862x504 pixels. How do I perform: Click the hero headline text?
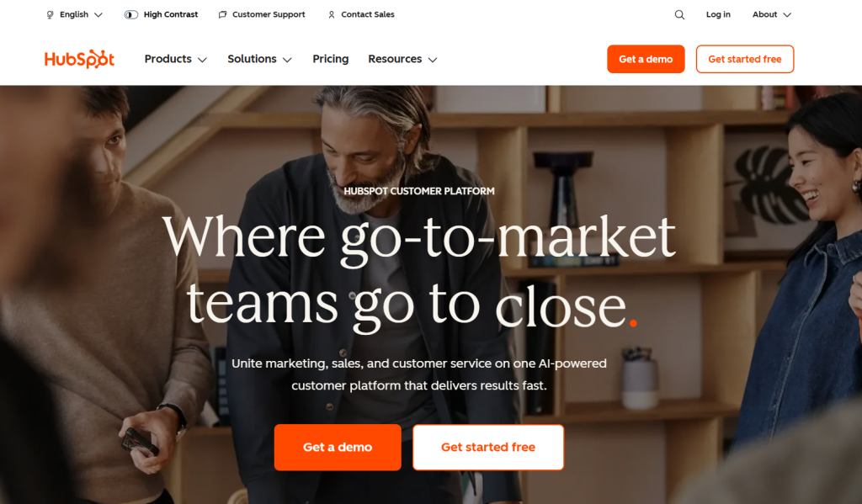pyautogui.click(x=419, y=272)
